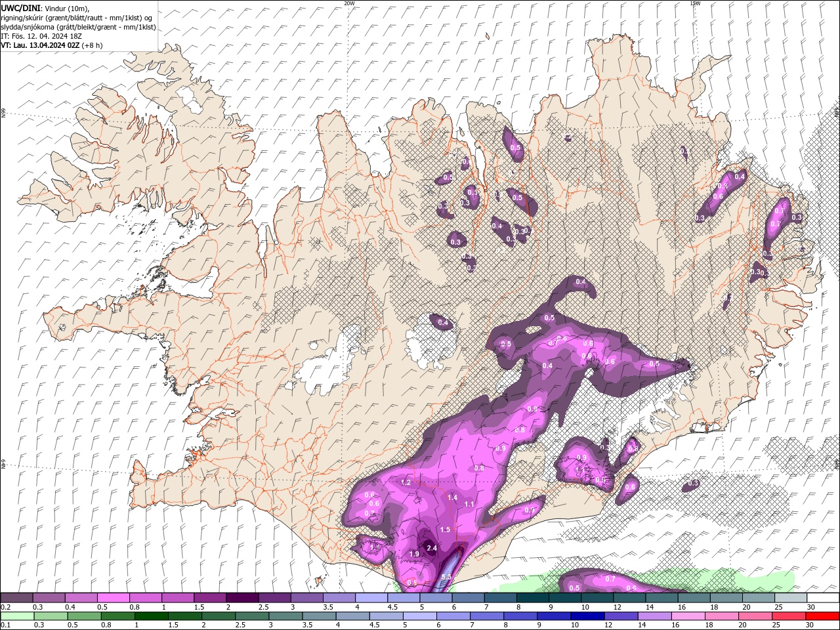Pick upper snow legend swatch between 9 and 10
This screenshot has width=840, height=630.
pyautogui.click(x=565, y=598)
